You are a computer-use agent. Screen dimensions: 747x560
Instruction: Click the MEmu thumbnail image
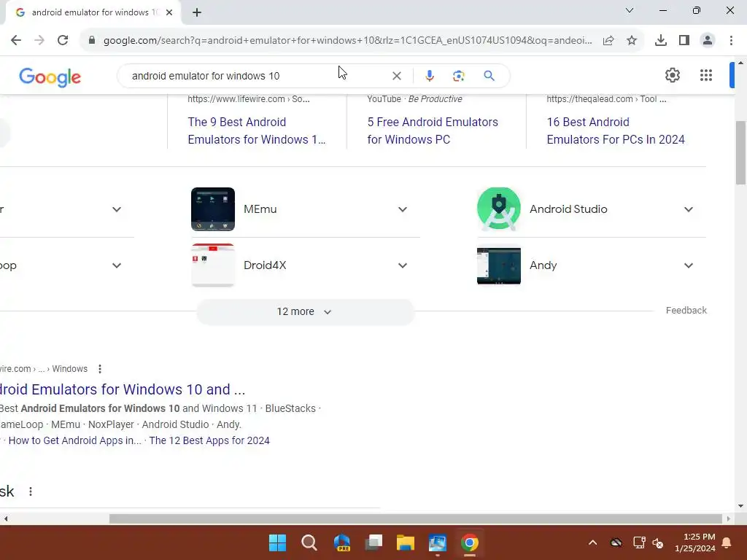point(213,209)
